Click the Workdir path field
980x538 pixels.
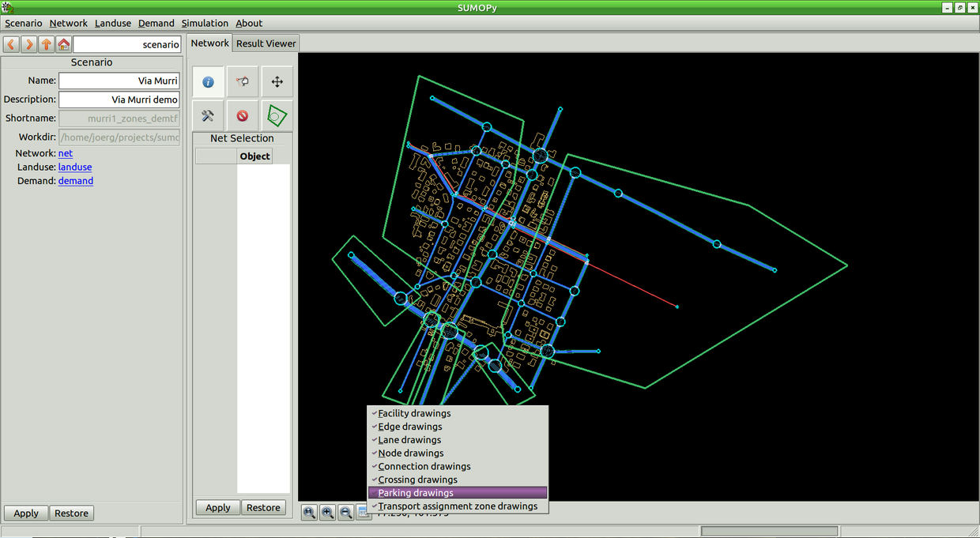[119, 137]
